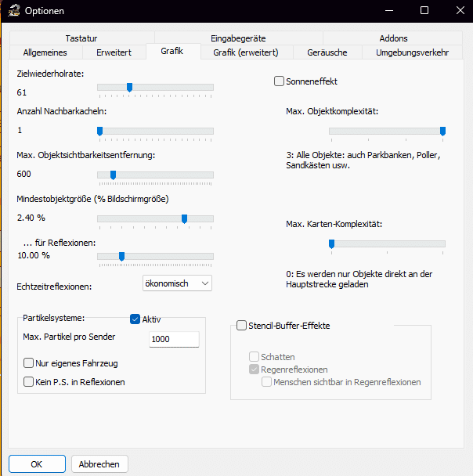
Task: Click the Zielwiederholrate slider handle
Action: coord(129,88)
